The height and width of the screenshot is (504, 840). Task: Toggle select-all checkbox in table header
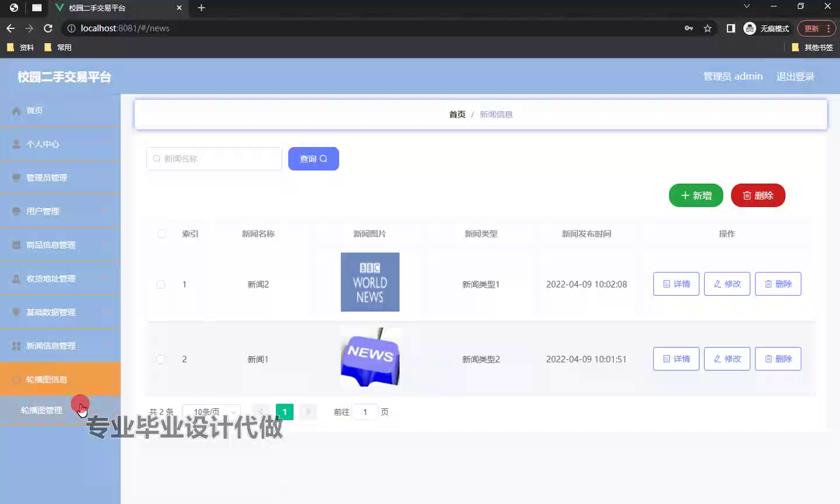(162, 234)
